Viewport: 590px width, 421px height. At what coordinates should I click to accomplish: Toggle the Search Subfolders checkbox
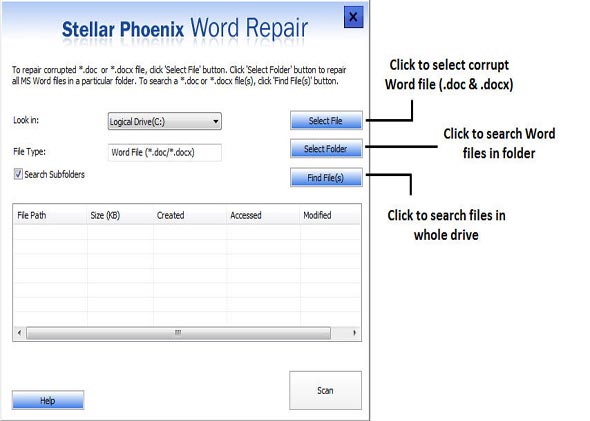pyautogui.click(x=18, y=174)
